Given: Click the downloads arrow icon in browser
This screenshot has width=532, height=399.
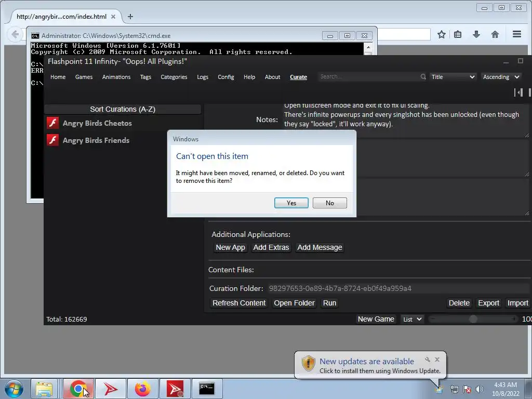Looking at the screenshot, I should coord(476,34).
